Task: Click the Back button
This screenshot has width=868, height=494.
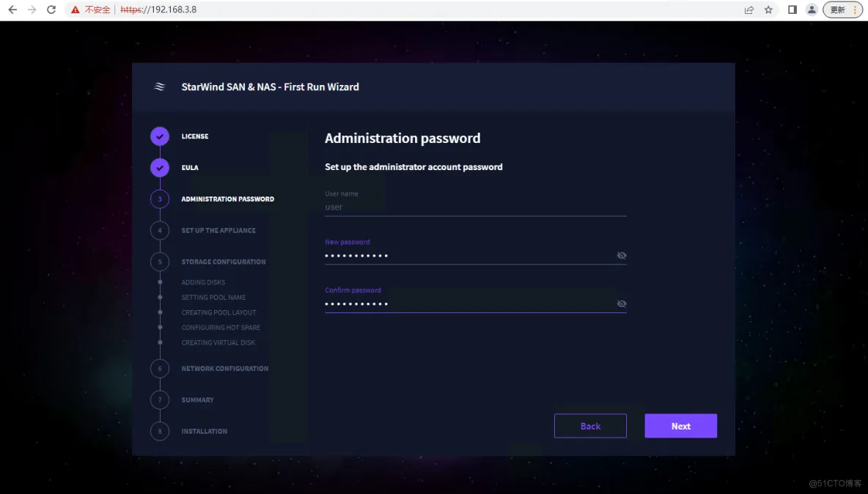Action: pyautogui.click(x=590, y=426)
